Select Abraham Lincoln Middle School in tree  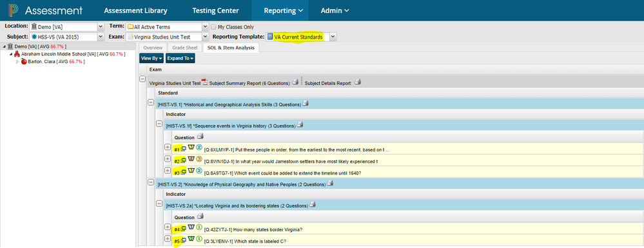click(73, 54)
